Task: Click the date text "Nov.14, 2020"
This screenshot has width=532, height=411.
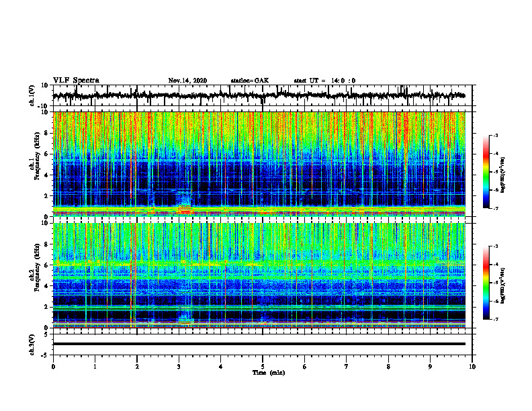Action: 187,81
